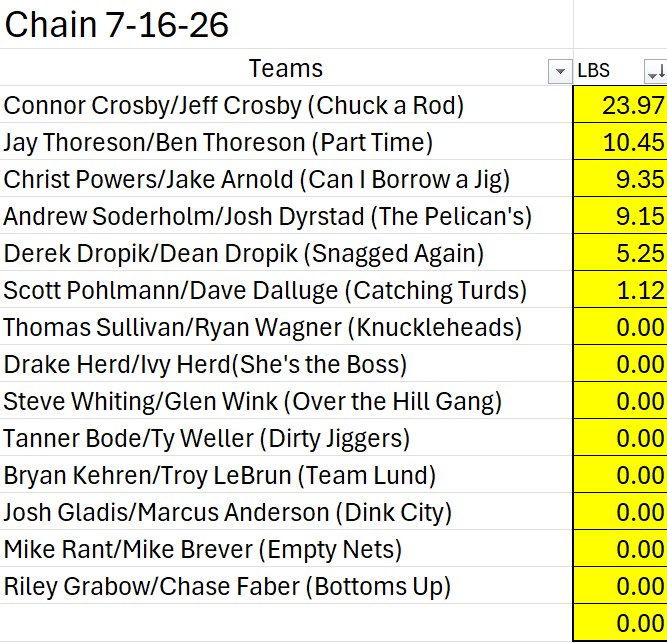Image resolution: width=667 pixels, height=643 pixels.
Task: Select the LBS header cell
Action: pyautogui.click(x=620, y=68)
